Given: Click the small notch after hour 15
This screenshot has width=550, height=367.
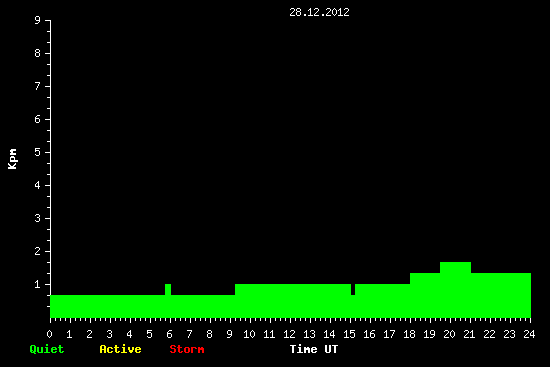Looking at the screenshot, I should tap(353, 289).
